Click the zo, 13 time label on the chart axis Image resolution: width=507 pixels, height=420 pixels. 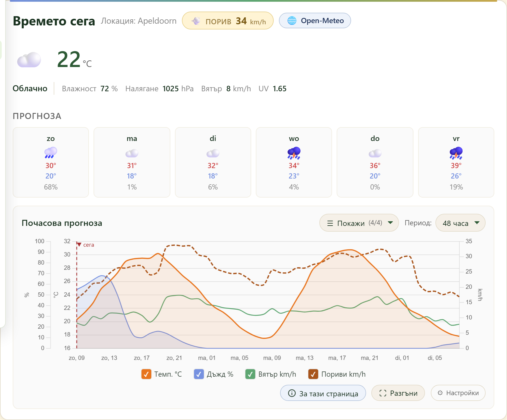(109, 358)
